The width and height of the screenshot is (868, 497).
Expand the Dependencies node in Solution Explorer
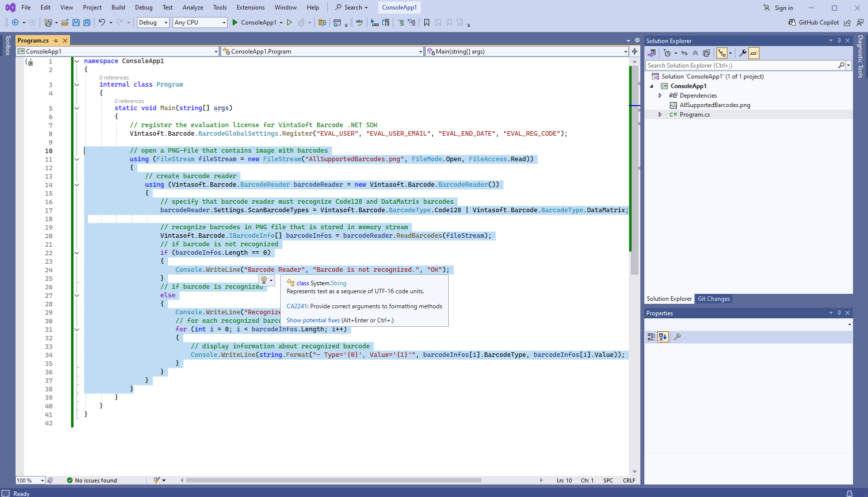pyautogui.click(x=660, y=96)
